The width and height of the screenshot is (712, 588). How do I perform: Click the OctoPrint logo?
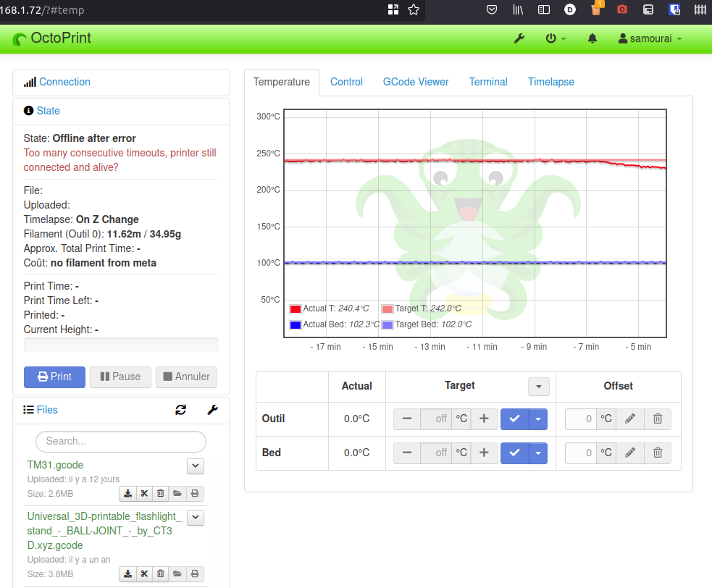pyautogui.click(x=51, y=38)
